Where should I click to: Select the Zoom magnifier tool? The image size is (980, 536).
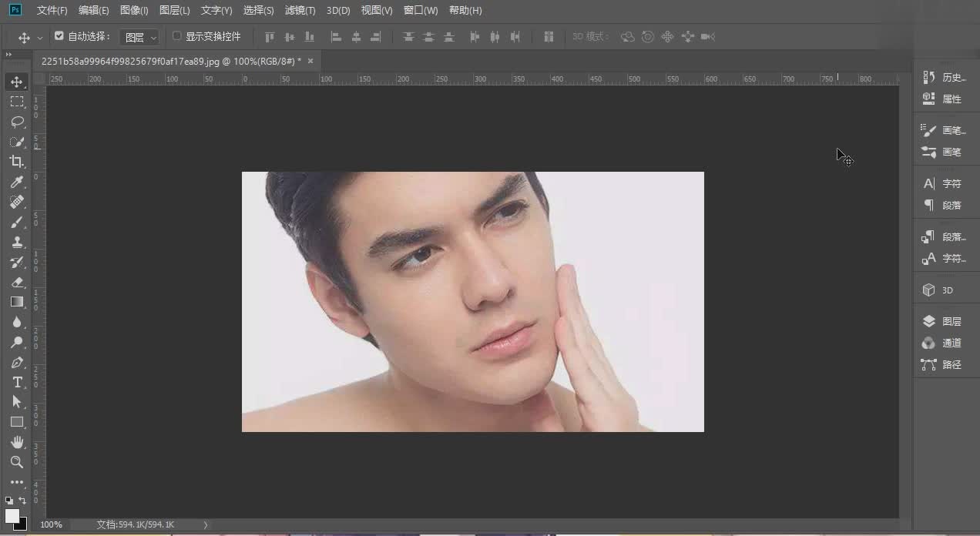[x=17, y=462]
